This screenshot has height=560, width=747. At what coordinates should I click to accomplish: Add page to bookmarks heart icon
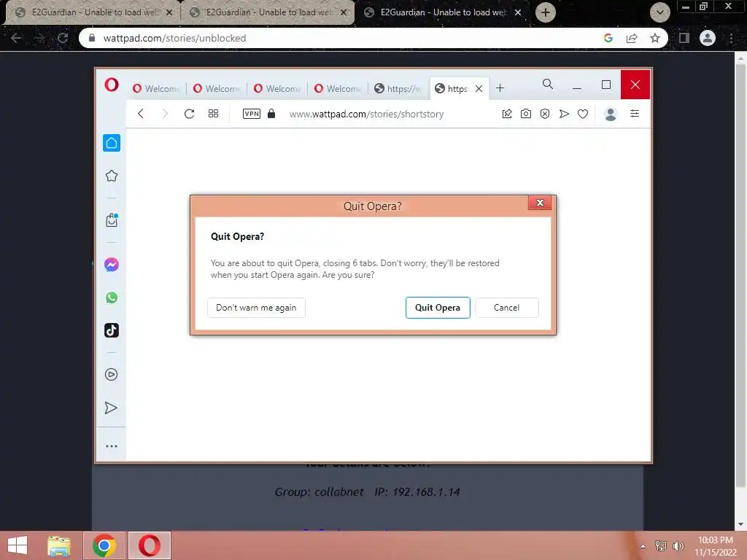[583, 114]
